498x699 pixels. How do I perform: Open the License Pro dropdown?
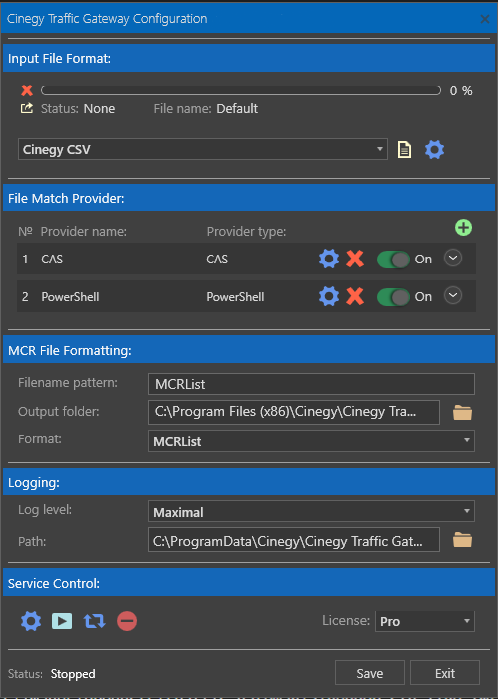425,621
